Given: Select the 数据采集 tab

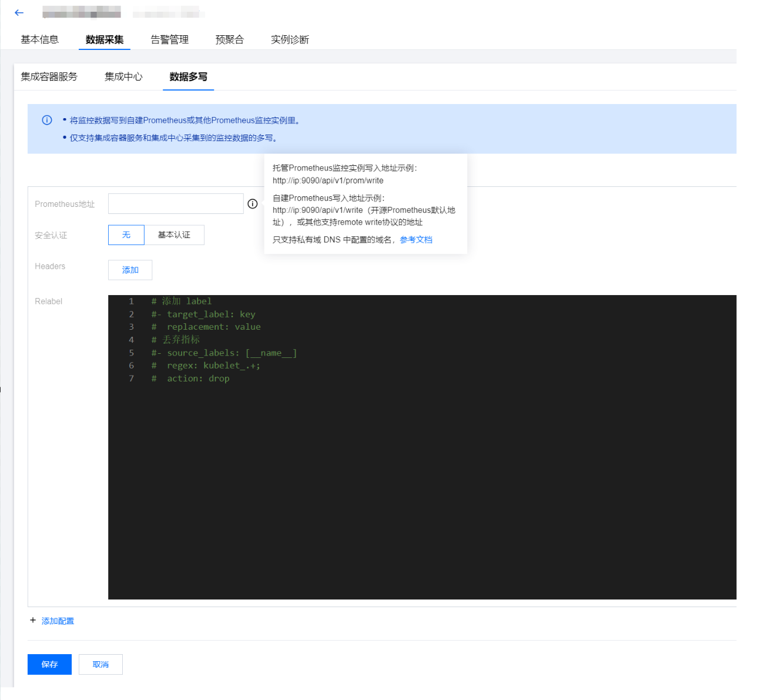Looking at the screenshot, I should (x=105, y=39).
